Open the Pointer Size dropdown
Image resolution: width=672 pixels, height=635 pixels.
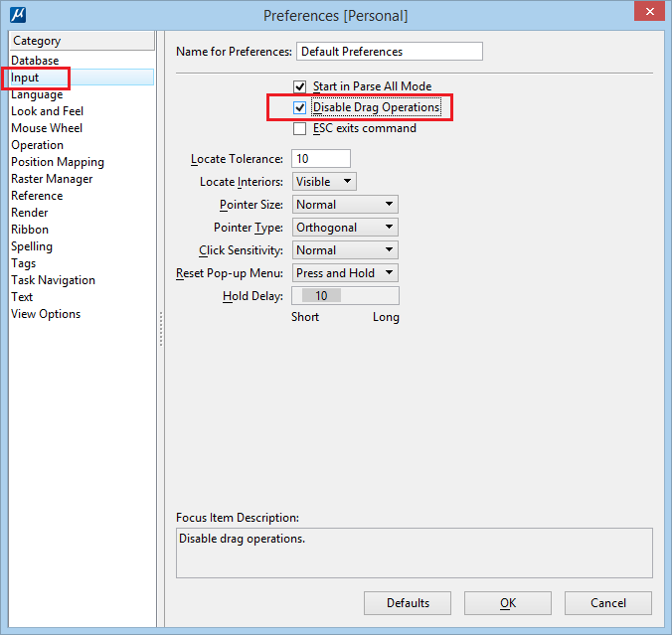tap(345, 205)
